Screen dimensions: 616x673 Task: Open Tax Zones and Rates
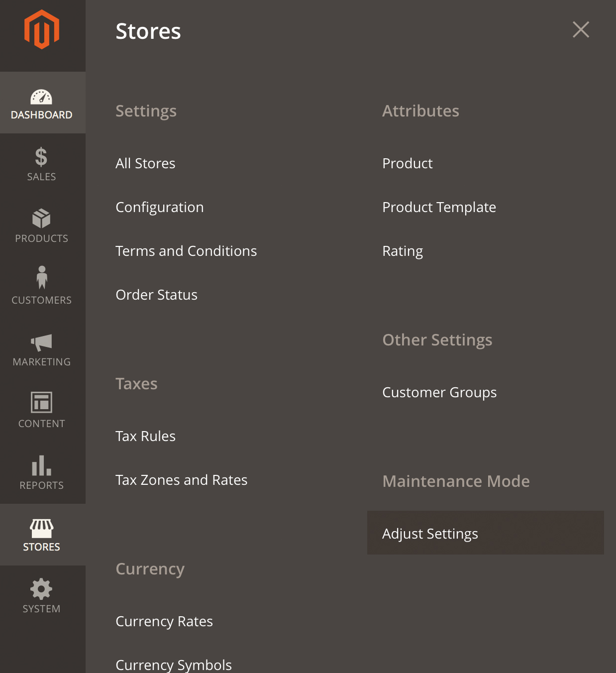pos(181,480)
